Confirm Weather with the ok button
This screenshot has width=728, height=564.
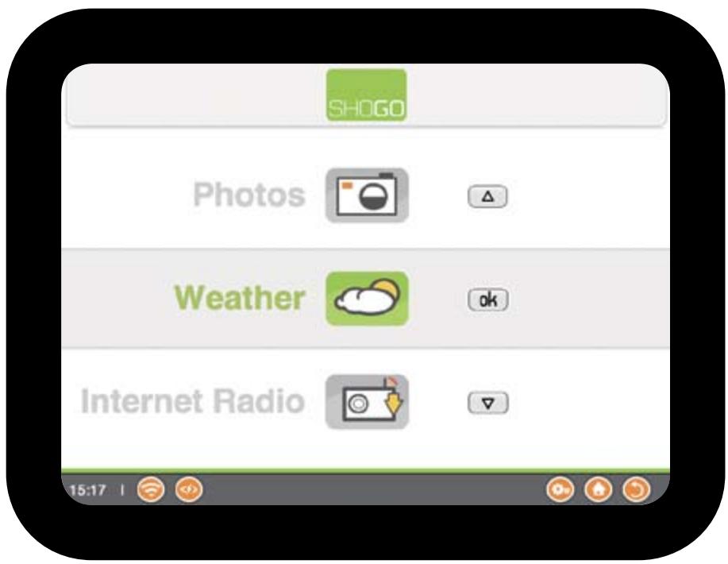pos(488,299)
